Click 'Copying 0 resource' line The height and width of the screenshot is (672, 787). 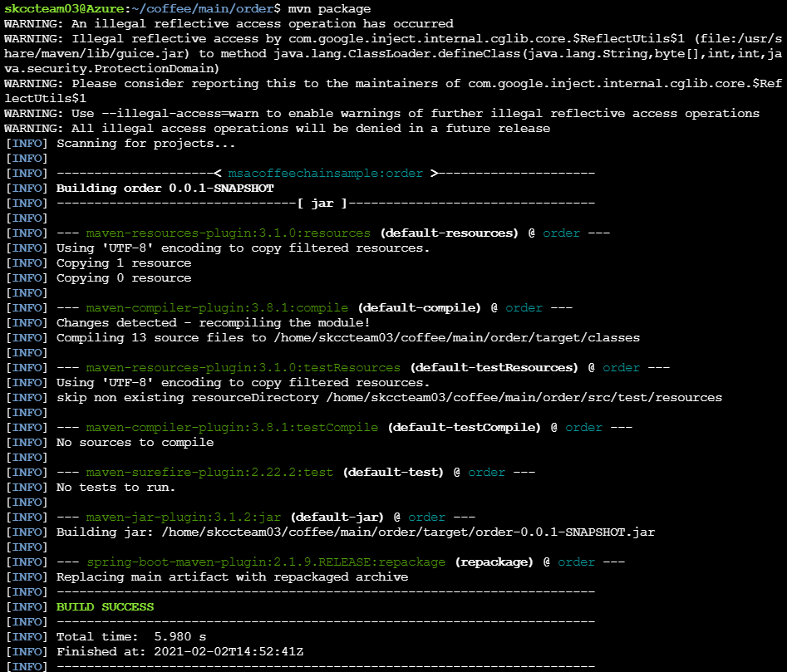coord(124,278)
